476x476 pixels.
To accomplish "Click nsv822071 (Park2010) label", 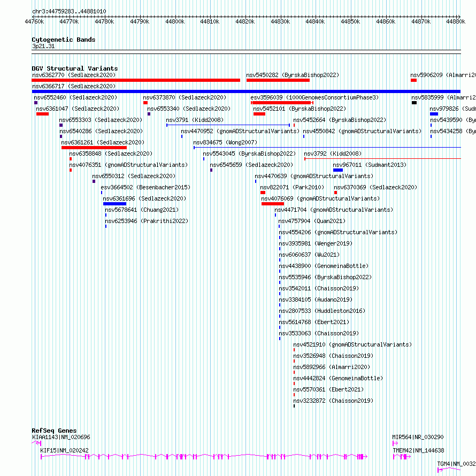I will click(292, 187).
